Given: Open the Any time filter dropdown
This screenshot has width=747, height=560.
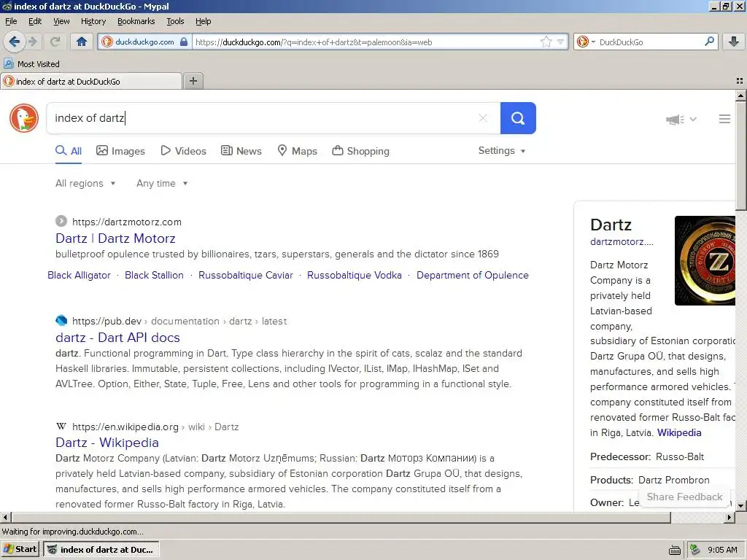Looking at the screenshot, I should coord(162,183).
